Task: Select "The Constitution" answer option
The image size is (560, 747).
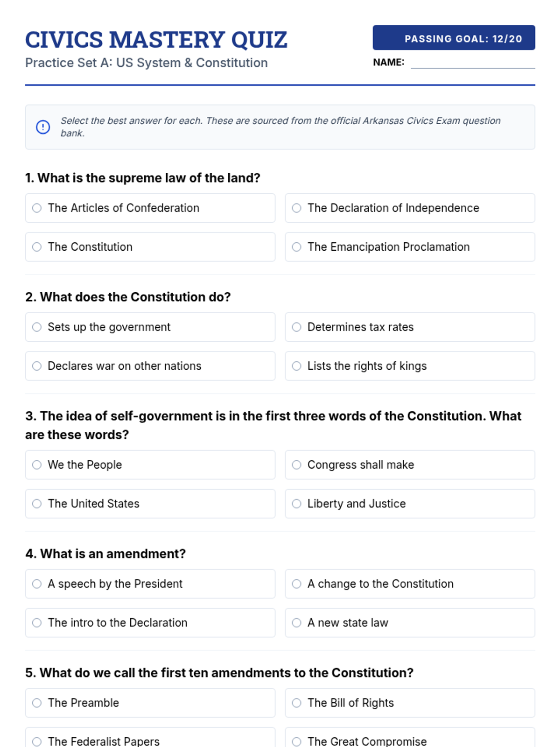Action: pos(37,247)
